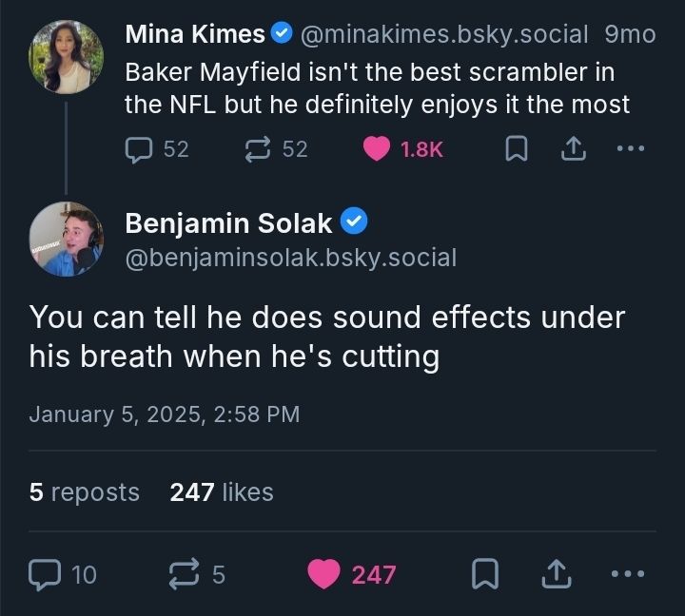The height and width of the screenshot is (616, 685).
Task: Reply to Mina Kimes' post
Action: [140, 149]
